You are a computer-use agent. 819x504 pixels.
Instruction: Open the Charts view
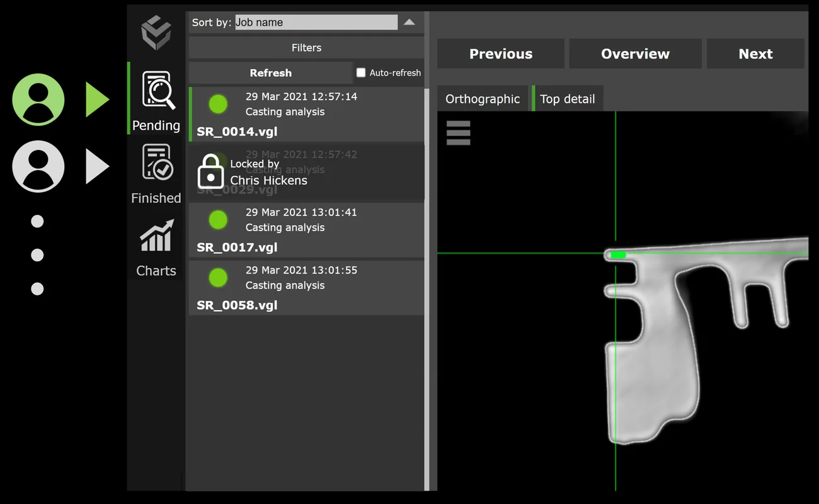pos(156,247)
